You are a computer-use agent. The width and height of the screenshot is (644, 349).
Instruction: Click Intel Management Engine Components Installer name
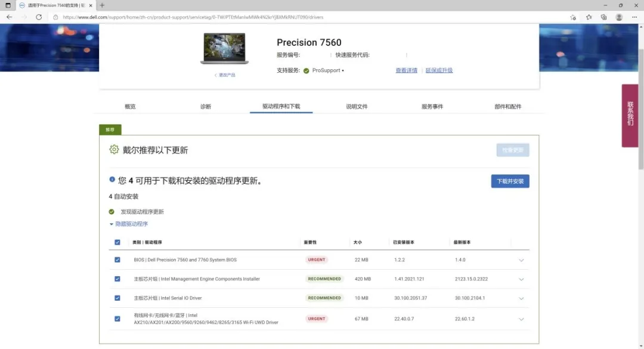210,279
